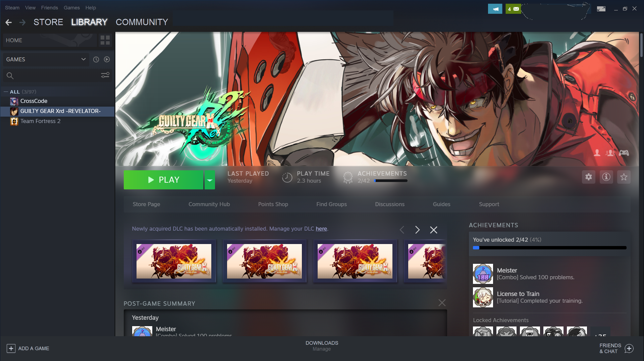Switch to Big Picture mode icon

601,9
